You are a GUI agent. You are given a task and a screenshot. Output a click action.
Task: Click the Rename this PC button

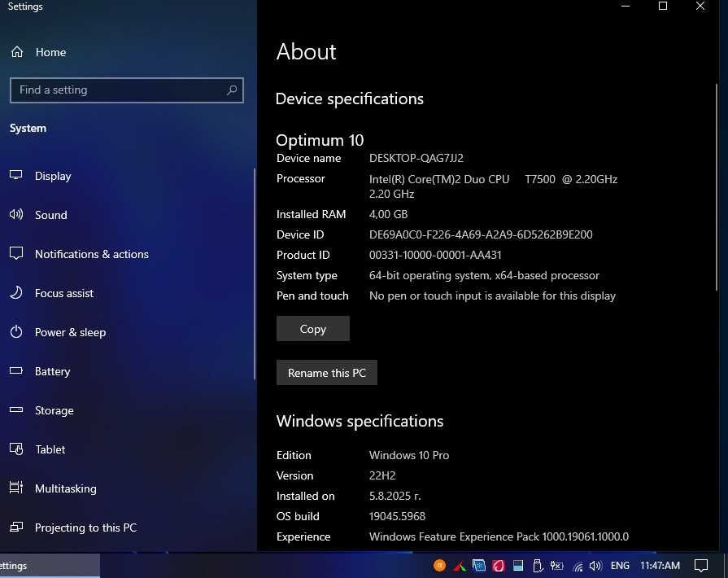(327, 373)
